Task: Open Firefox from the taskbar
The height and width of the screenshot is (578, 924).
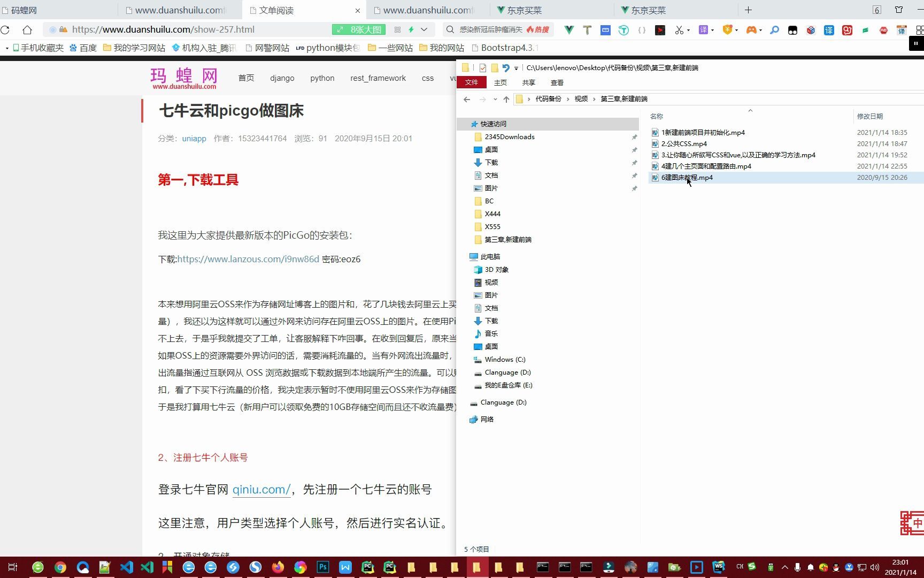Action: [278, 567]
